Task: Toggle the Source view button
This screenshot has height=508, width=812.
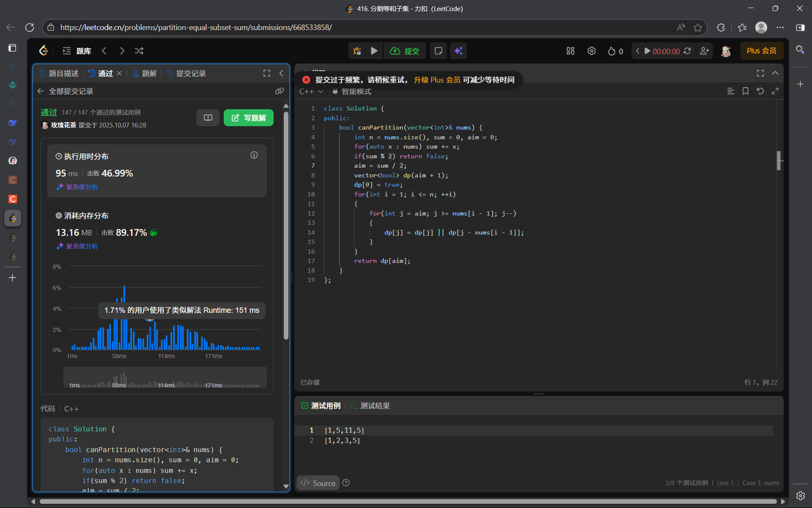Action: 318,483
